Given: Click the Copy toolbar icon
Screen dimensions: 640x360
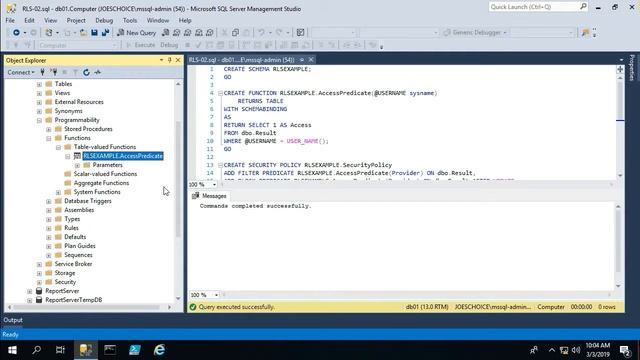Looking at the screenshot, I should (235, 32).
